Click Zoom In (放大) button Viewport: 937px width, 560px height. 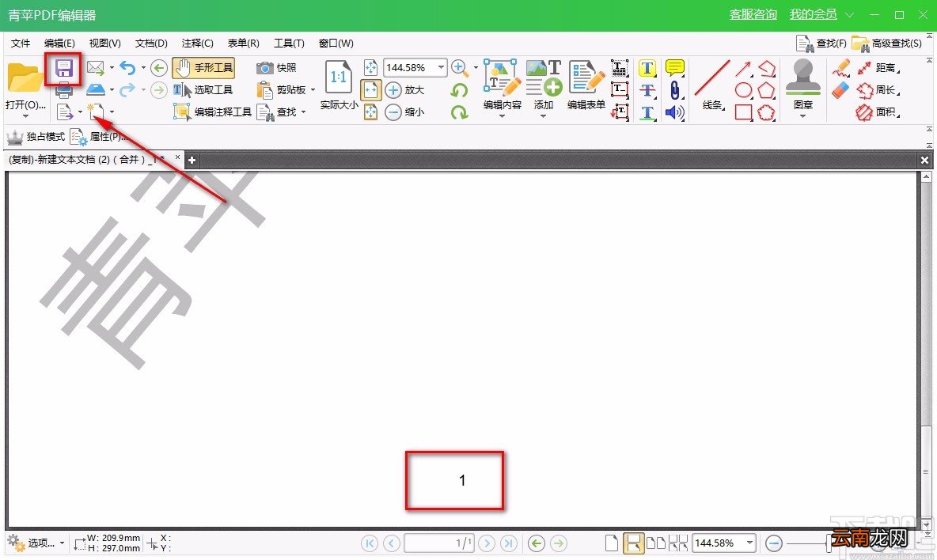[404, 90]
